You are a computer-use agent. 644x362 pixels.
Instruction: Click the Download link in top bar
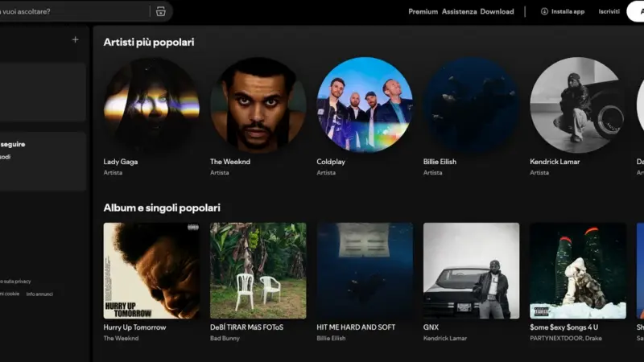click(x=497, y=11)
